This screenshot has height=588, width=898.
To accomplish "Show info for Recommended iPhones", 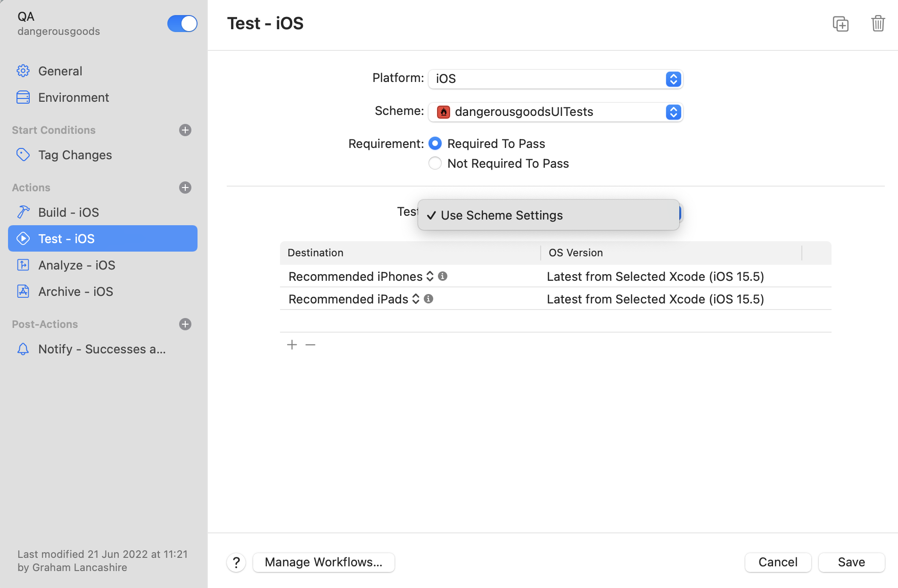I will pos(443,276).
